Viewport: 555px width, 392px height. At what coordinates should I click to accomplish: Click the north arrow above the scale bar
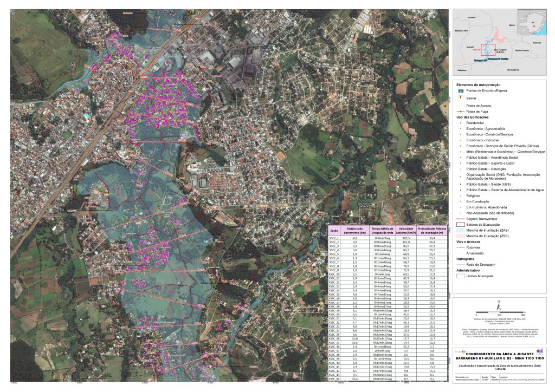(499, 305)
